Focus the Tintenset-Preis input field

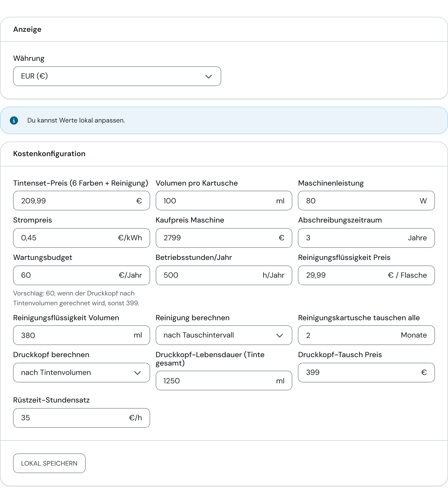click(x=81, y=201)
